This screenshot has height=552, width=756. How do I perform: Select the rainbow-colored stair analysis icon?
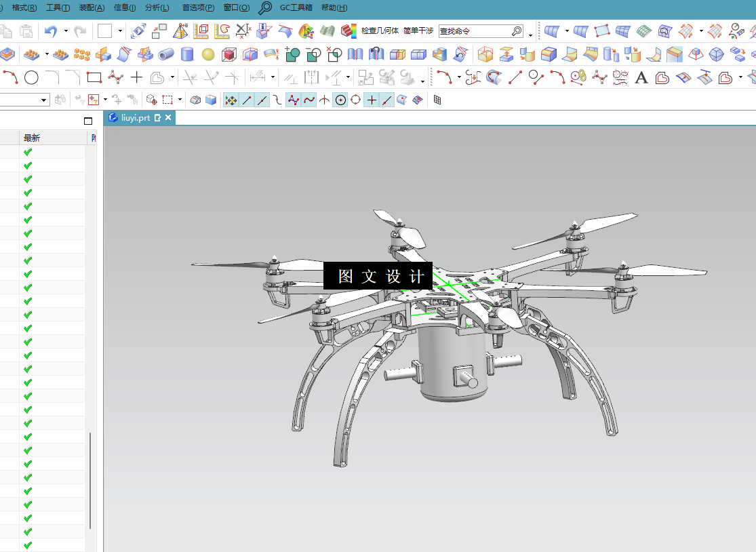pos(349,31)
